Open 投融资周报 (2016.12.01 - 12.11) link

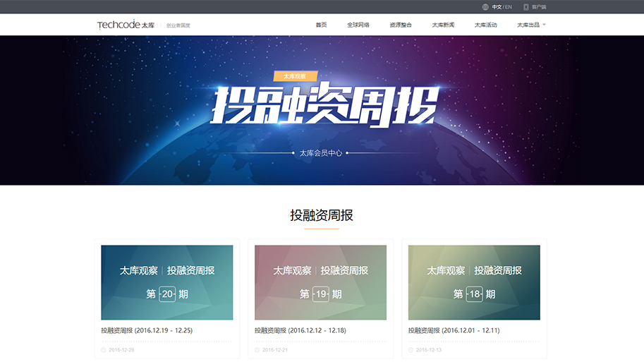pos(454,330)
